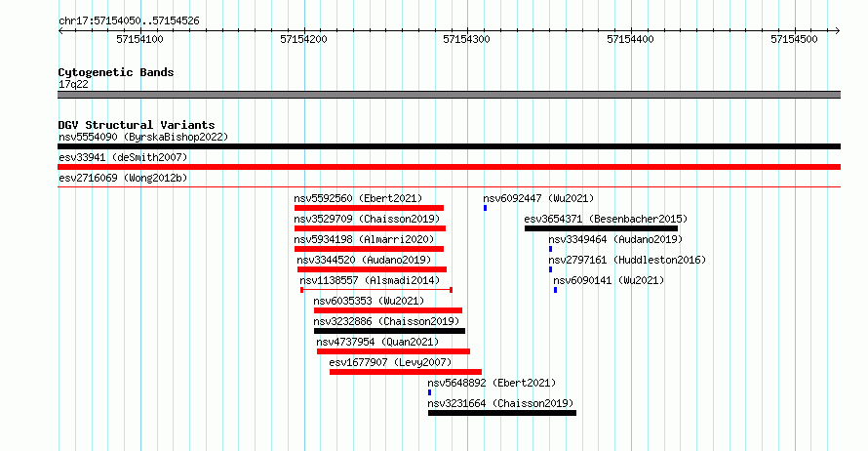868x451 pixels.
Task: Click the nsv3529709 (Chaisson2019) label
Action: coord(367,219)
